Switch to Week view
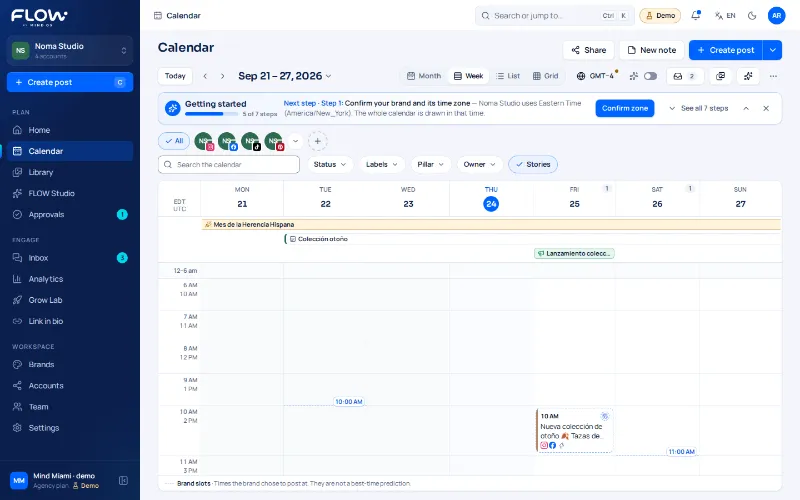 point(468,76)
